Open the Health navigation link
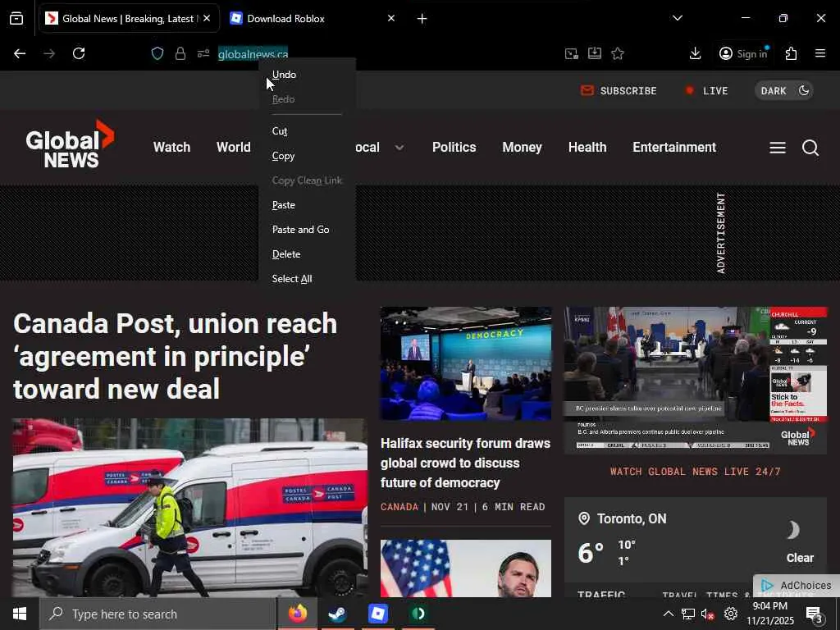 pyautogui.click(x=587, y=148)
